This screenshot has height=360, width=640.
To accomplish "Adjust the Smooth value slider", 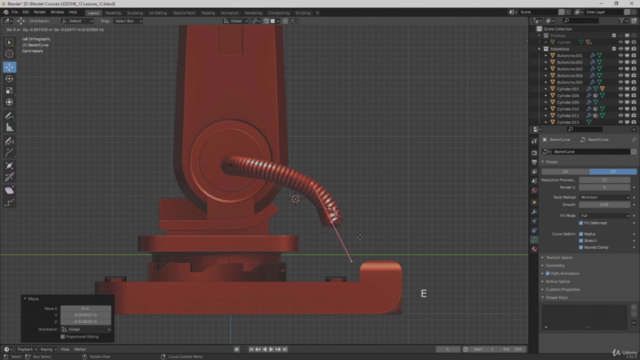I will pos(604,205).
